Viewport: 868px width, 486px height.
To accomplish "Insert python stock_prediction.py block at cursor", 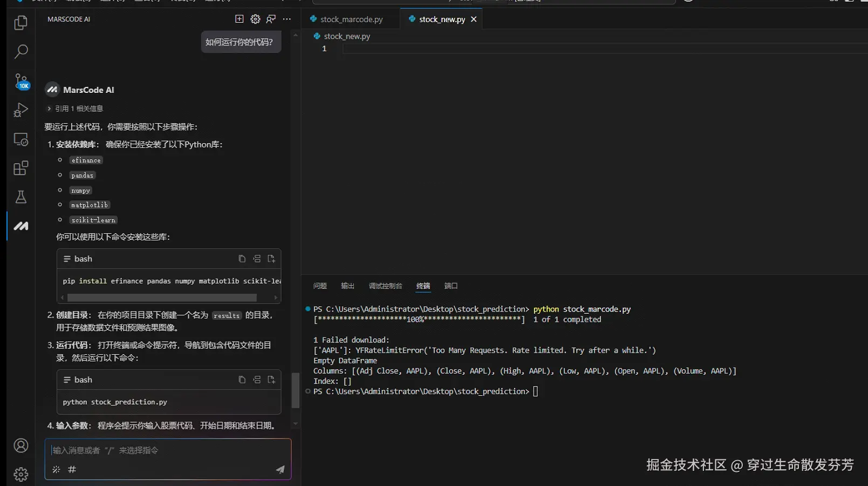I will tap(257, 380).
